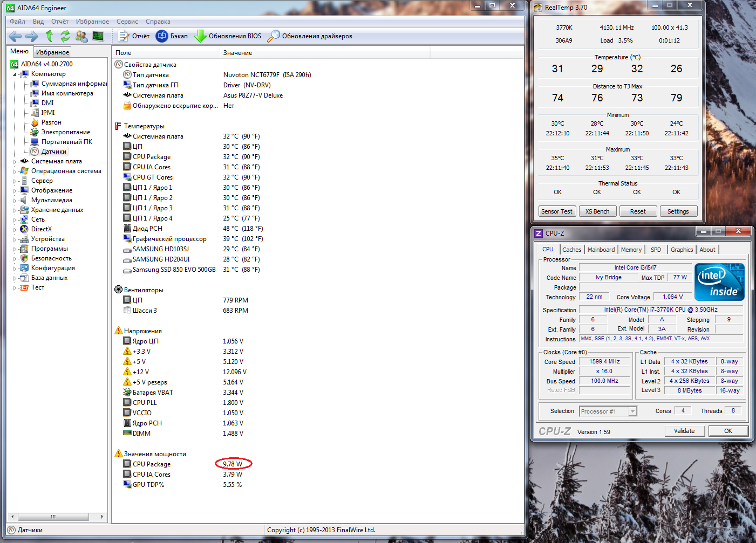This screenshot has height=543, width=756.
Task: Open the About tab in CPU-Z
Action: click(x=707, y=250)
